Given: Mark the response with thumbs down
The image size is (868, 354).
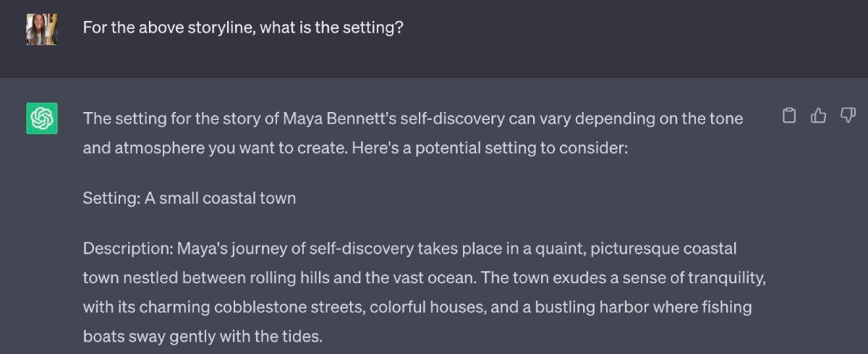Looking at the screenshot, I should pos(848,116).
